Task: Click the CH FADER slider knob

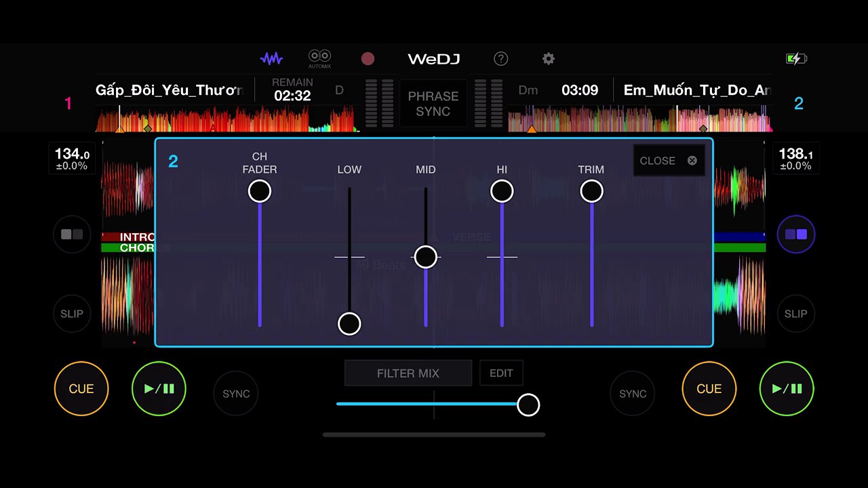Action: pos(260,191)
